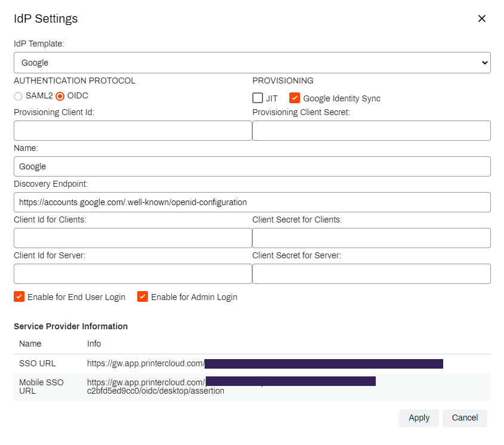Select the SAML2 authentication protocol
Screen dimensions: 504x445
pos(18,96)
